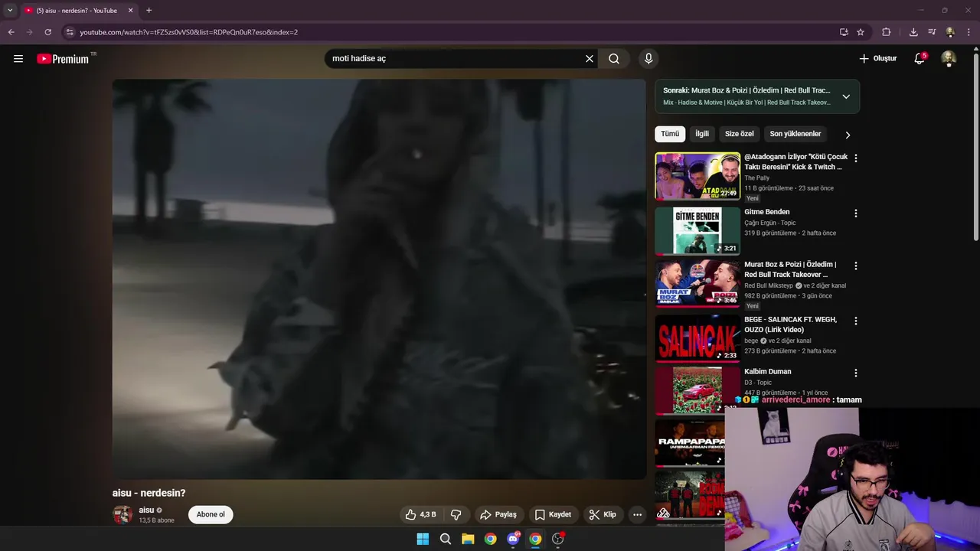Open The Pally channel link

tap(756, 178)
